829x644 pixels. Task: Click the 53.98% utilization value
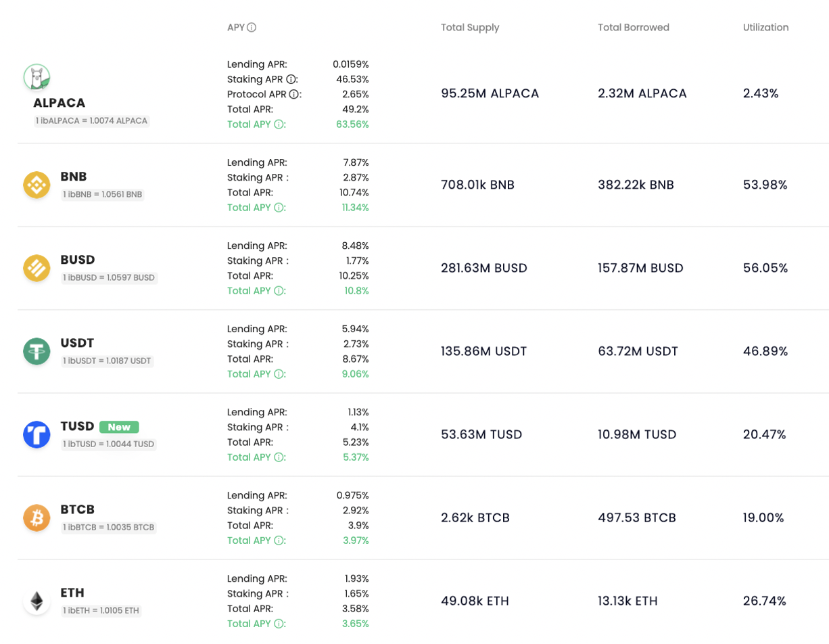point(765,185)
